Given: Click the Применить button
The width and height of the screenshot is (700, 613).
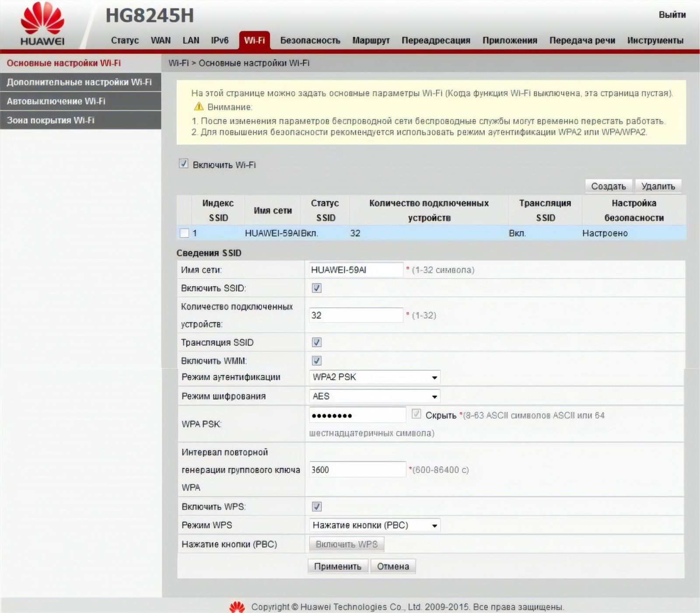Looking at the screenshot, I should tap(338, 566).
